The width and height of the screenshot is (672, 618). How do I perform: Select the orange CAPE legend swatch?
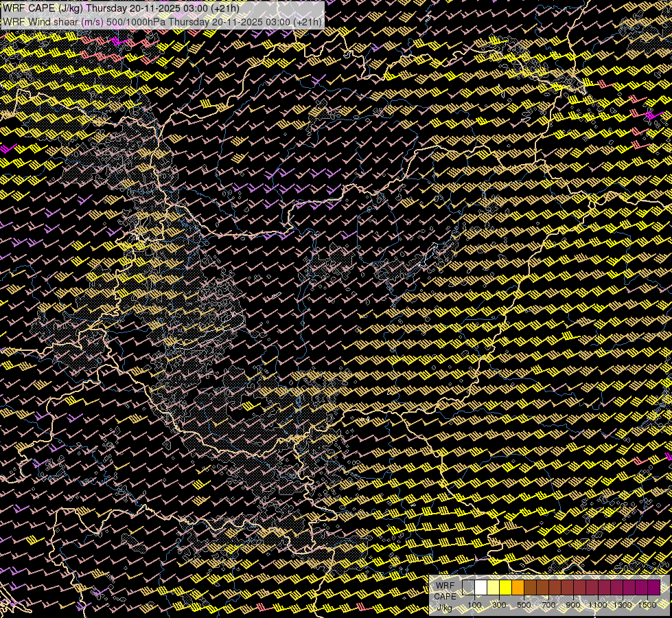point(518,587)
